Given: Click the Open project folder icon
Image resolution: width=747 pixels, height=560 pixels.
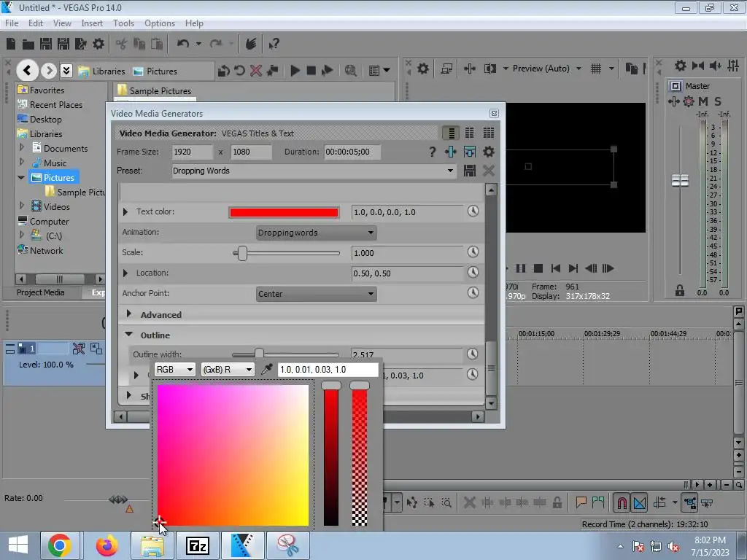Looking at the screenshot, I should tap(28, 44).
